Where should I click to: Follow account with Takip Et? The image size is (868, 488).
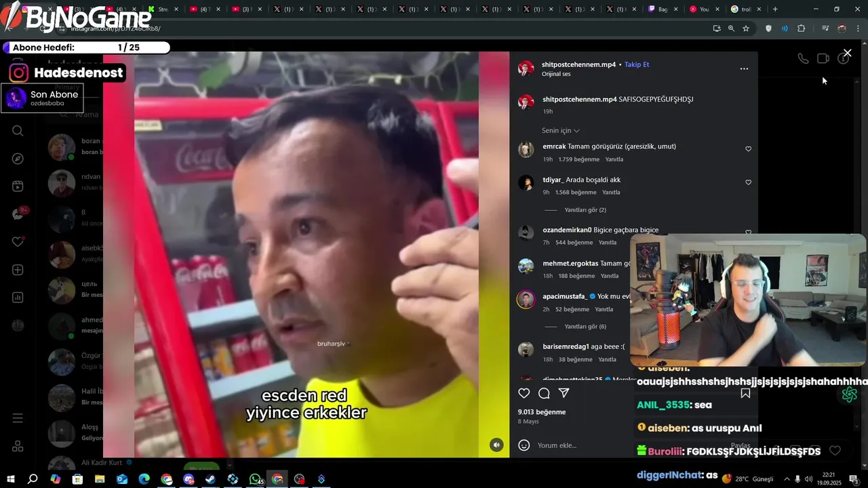(637, 64)
